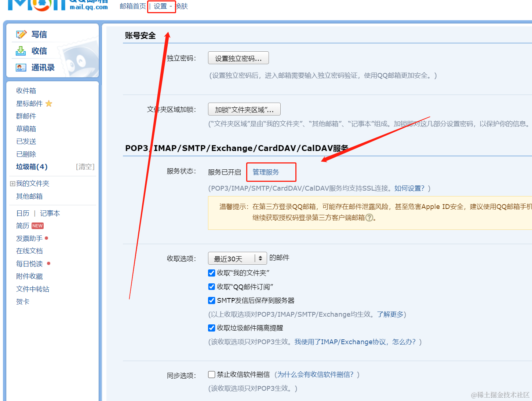Click the 了解更多 link
The width and height of the screenshot is (532, 401).
[390, 314]
